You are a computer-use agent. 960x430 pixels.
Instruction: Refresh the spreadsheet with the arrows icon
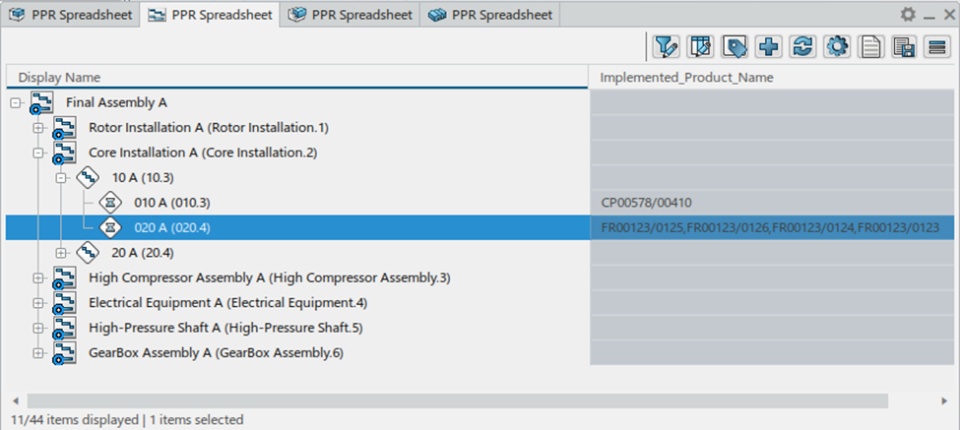click(802, 46)
